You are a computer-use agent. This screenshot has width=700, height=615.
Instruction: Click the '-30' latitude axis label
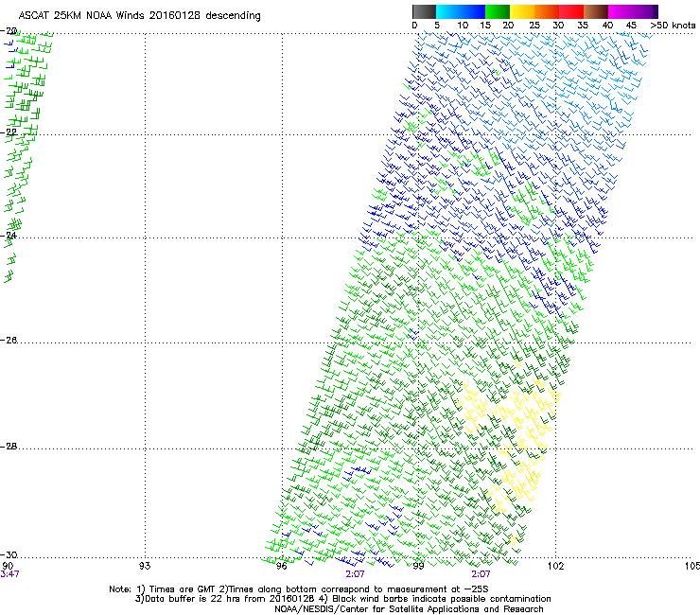(9, 554)
